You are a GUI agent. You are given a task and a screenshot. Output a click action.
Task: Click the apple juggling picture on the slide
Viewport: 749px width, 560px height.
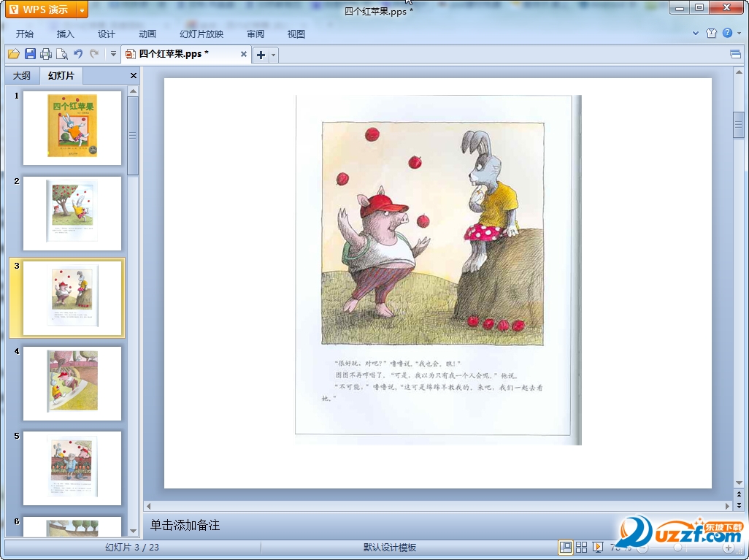coord(438,270)
